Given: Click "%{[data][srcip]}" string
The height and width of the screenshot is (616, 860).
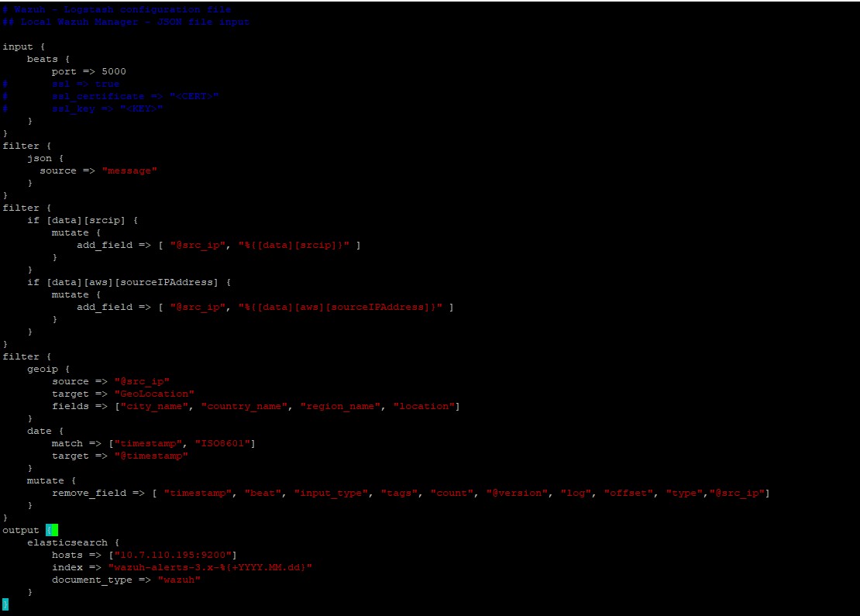Looking at the screenshot, I should point(294,245).
